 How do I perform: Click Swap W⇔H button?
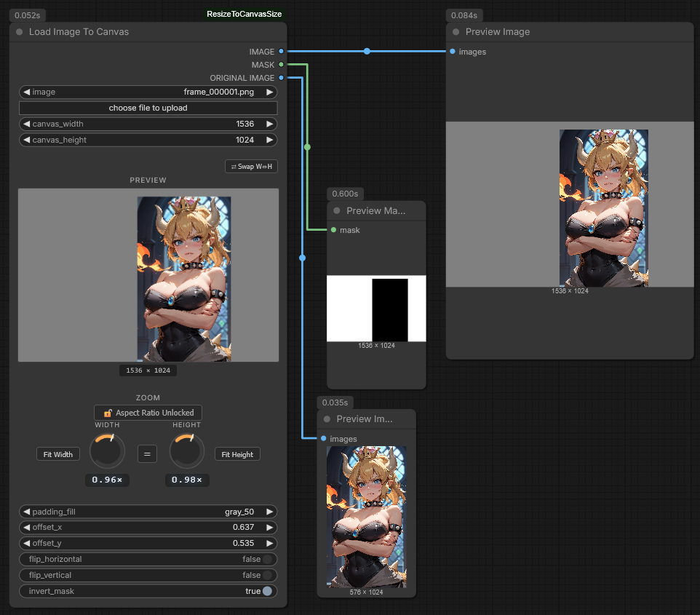coord(251,166)
